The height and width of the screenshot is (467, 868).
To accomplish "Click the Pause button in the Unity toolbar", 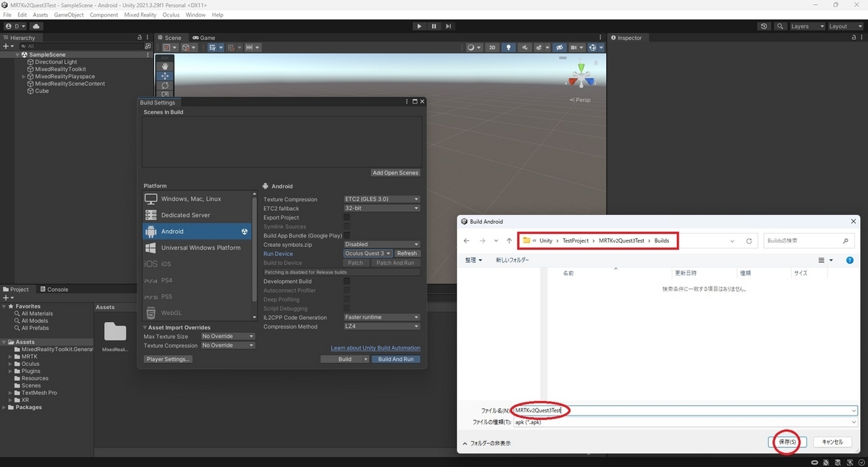I will pos(434,26).
